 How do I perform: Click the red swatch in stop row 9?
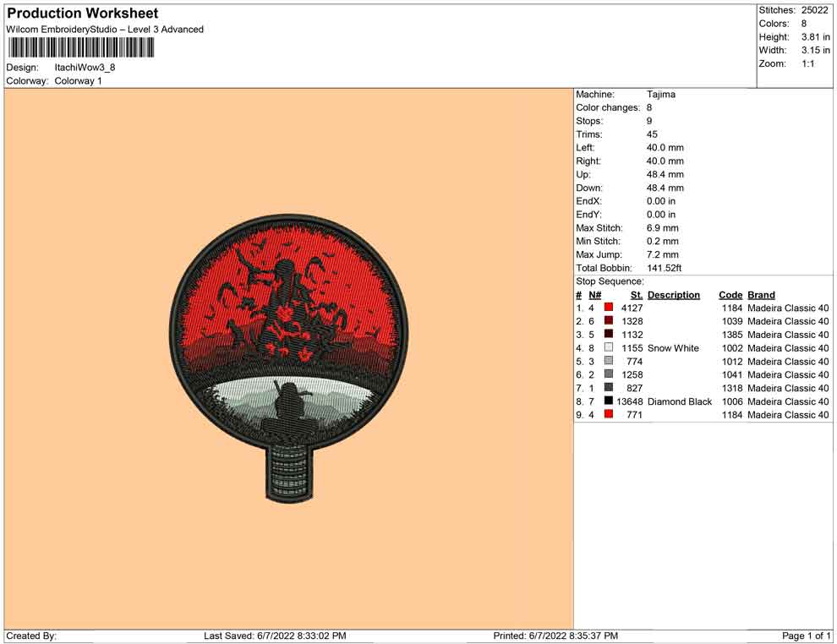pyautogui.click(x=609, y=414)
